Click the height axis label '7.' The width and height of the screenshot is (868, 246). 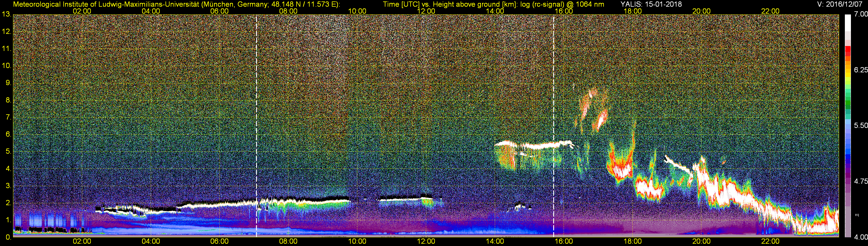pos(8,117)
